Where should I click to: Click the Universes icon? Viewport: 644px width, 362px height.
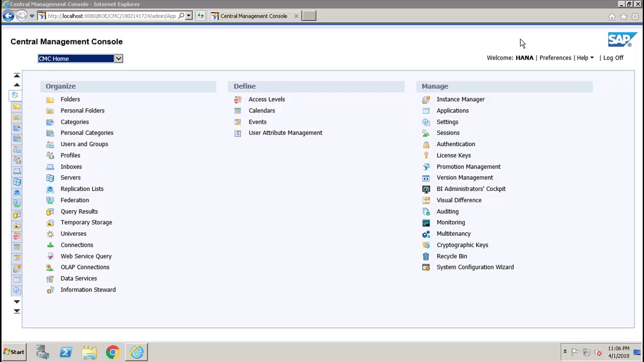(50, 234)
